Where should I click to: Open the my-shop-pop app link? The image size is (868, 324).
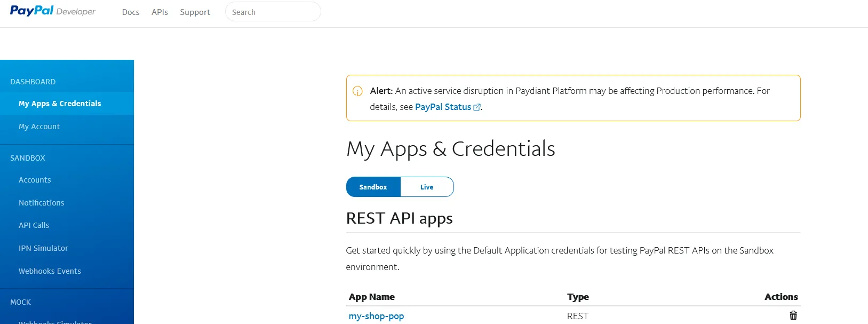[x=376, y=316]
